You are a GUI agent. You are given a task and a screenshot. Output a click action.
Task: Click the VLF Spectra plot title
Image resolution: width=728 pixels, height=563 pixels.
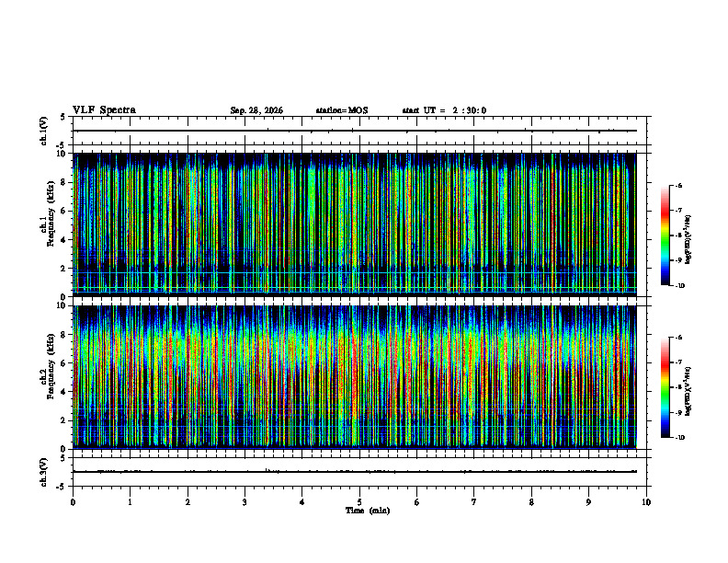pyautogui.click(x=105, y=110)
